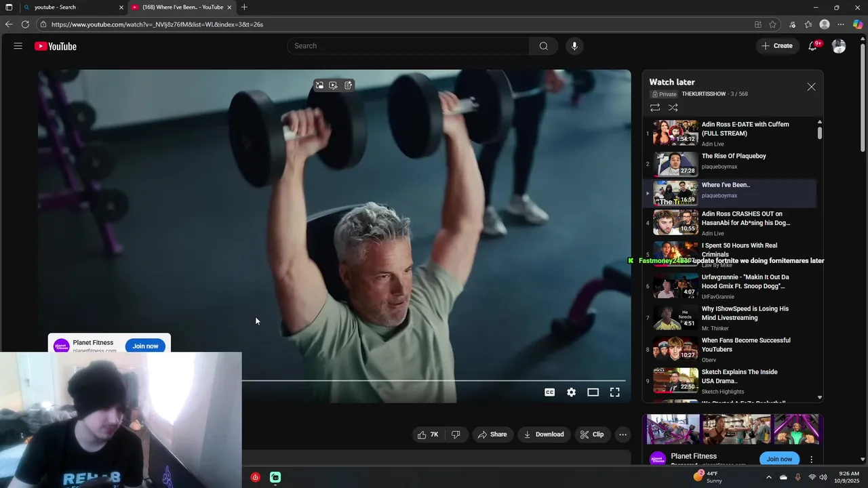
Task: Close the Watch later playlist panel
Action: click(811, 87)
